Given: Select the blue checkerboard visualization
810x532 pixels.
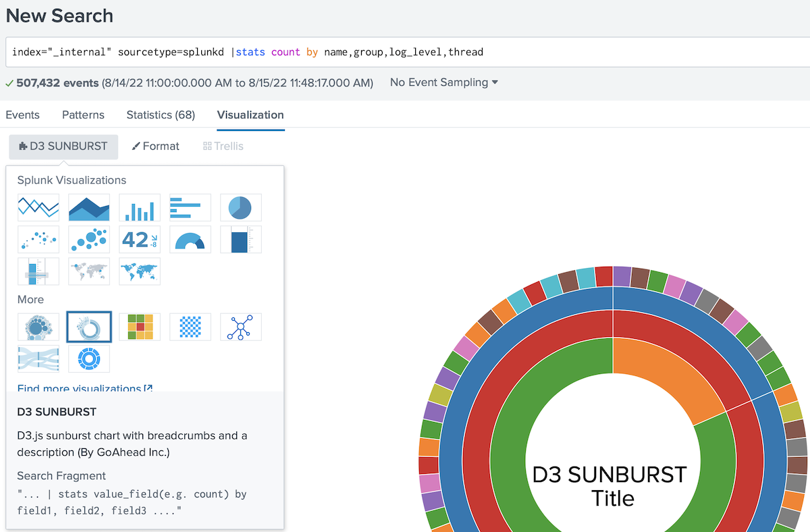Looking at the screenshot, I should coord(190,327).
